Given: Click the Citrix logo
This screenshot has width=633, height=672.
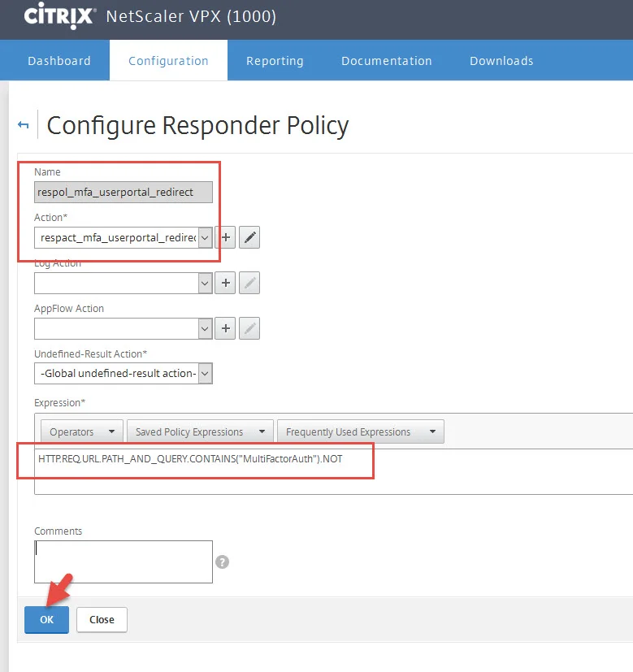Looking at the screenshot, I should click(x=59, y=16).
